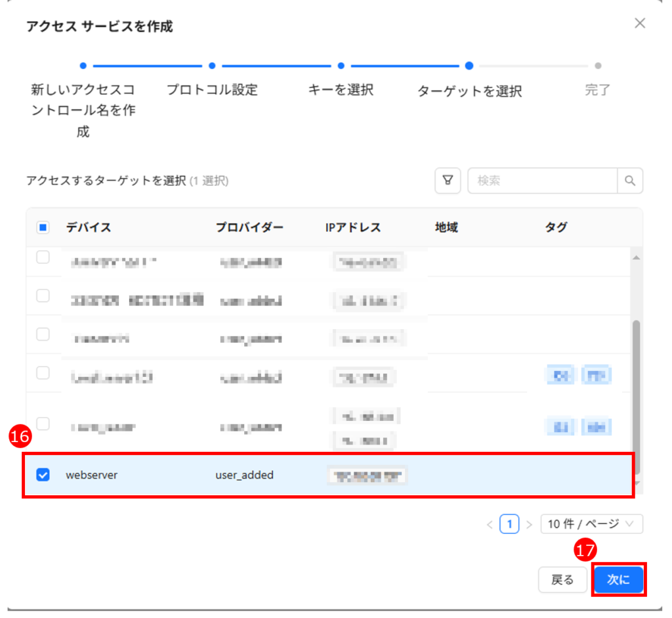Click the 戻る button
Screen dimensions: 672x618
click(x=562, y=579)
